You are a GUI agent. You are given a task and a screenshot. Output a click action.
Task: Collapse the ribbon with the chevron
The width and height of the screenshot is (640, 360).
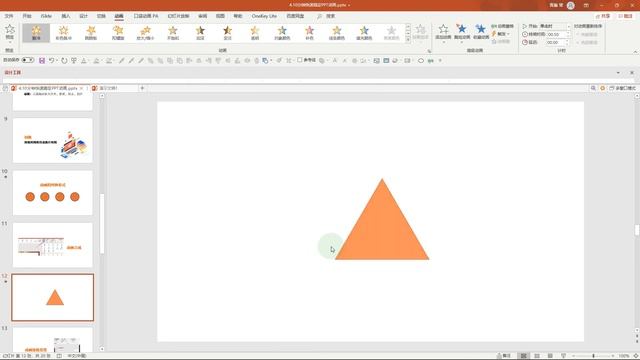635,52
